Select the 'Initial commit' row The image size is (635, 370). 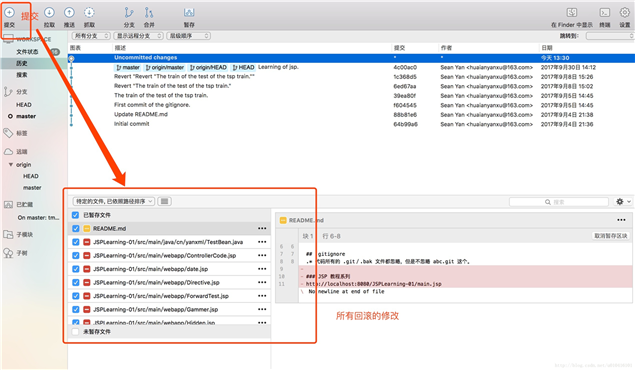point(352,124)
